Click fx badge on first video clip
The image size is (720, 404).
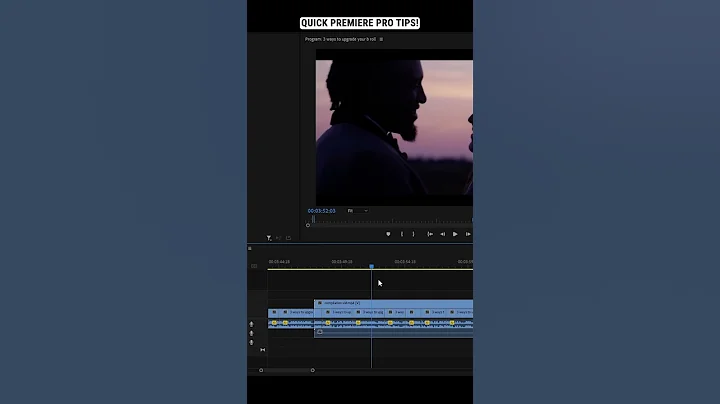[x=275, y=312]
